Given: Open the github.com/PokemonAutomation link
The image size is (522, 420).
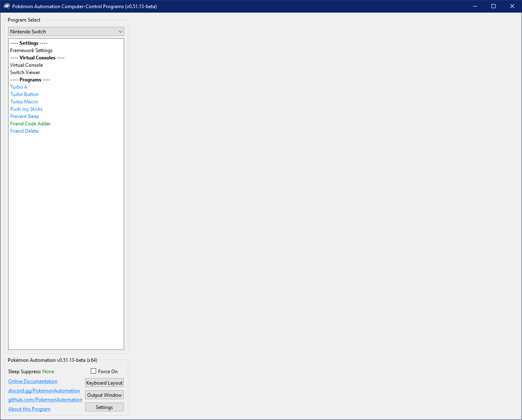Looking at the screenshot, I should (x=45, y=400).
